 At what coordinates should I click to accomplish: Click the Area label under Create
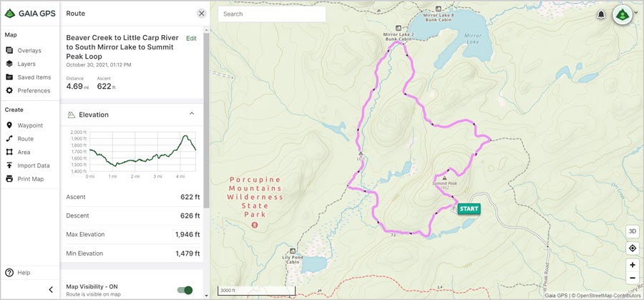24,152
